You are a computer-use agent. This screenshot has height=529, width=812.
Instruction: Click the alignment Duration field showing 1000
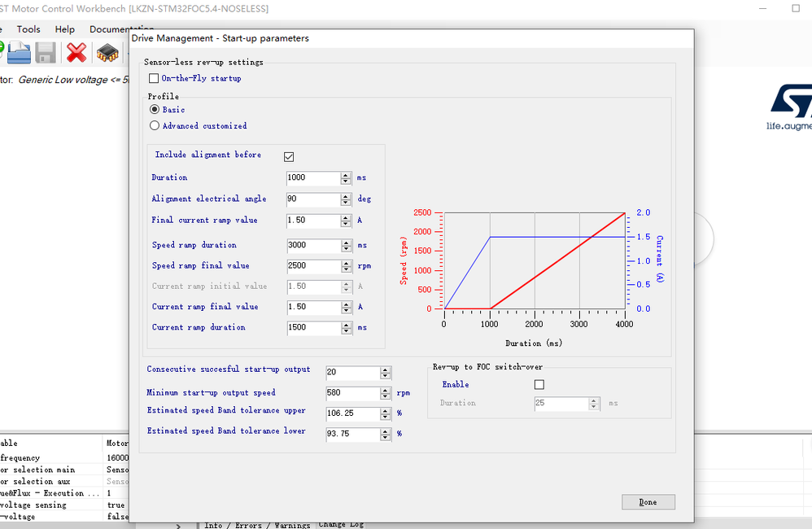pyautogui.click(x=313, y=177)
